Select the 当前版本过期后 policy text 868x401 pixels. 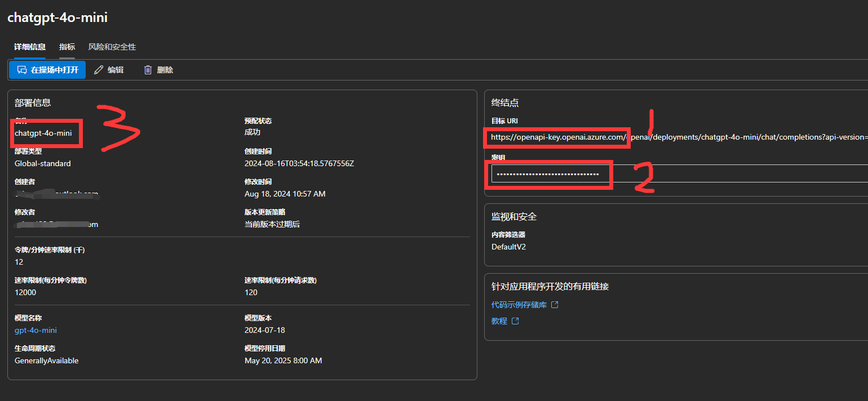(x=272, y=224)
